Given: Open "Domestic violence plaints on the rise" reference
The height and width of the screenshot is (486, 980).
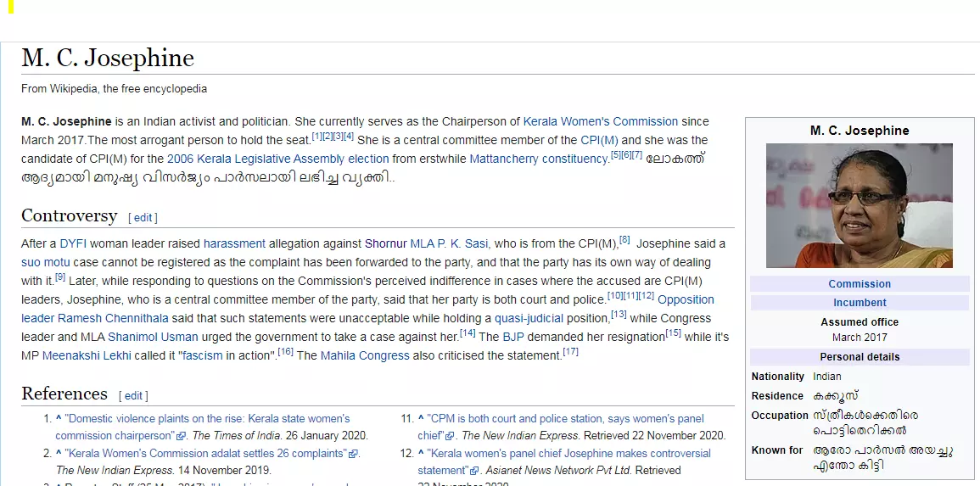Looking at the screenshot, I should (207, 418).
